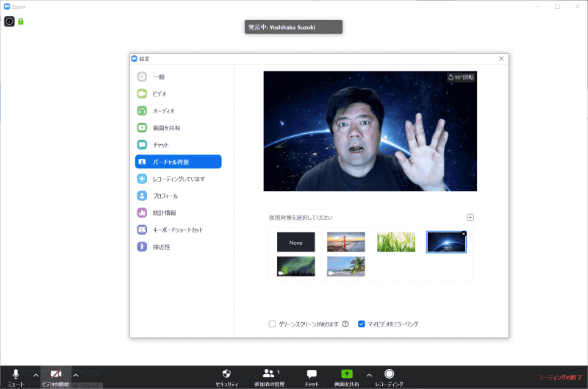The width and height of the screenshot is (588, 389).
Task: Select the aurora video background
Action: point(296,266)
